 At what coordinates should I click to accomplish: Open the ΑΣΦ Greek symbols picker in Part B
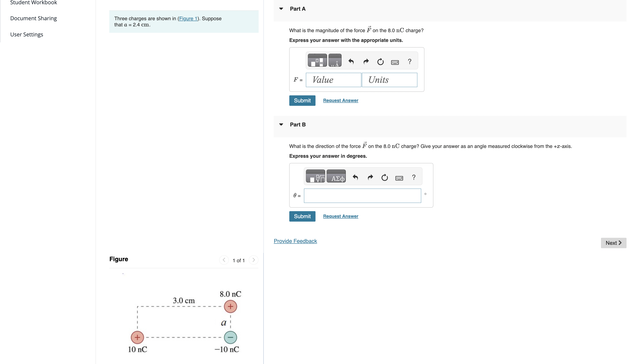(336, 176)
